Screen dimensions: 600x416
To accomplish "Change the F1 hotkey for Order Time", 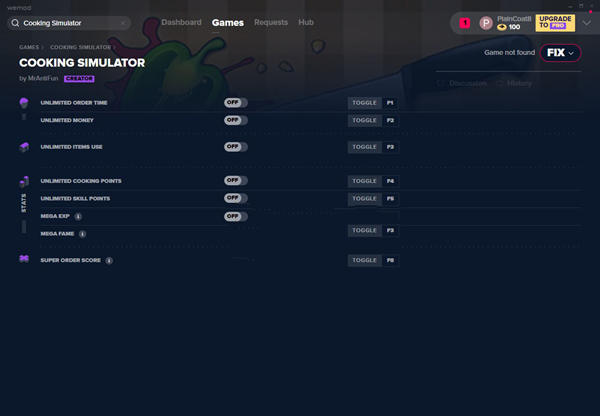I will pos(390,103).
